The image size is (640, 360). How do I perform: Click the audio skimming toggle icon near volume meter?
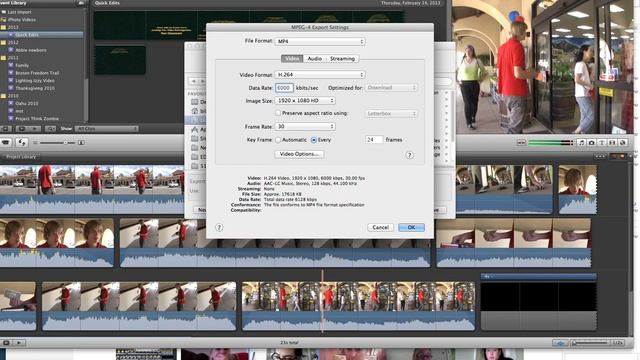(x=521, y=142)
